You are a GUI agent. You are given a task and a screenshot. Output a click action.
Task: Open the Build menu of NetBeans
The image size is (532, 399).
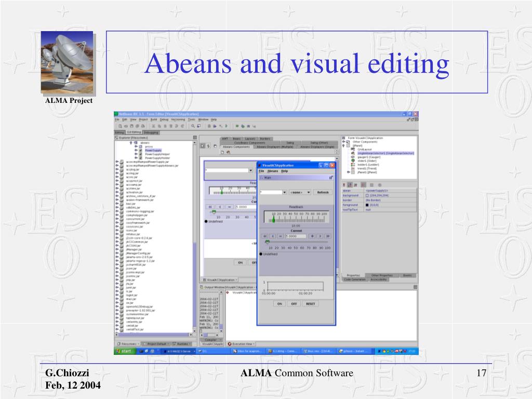154,119
